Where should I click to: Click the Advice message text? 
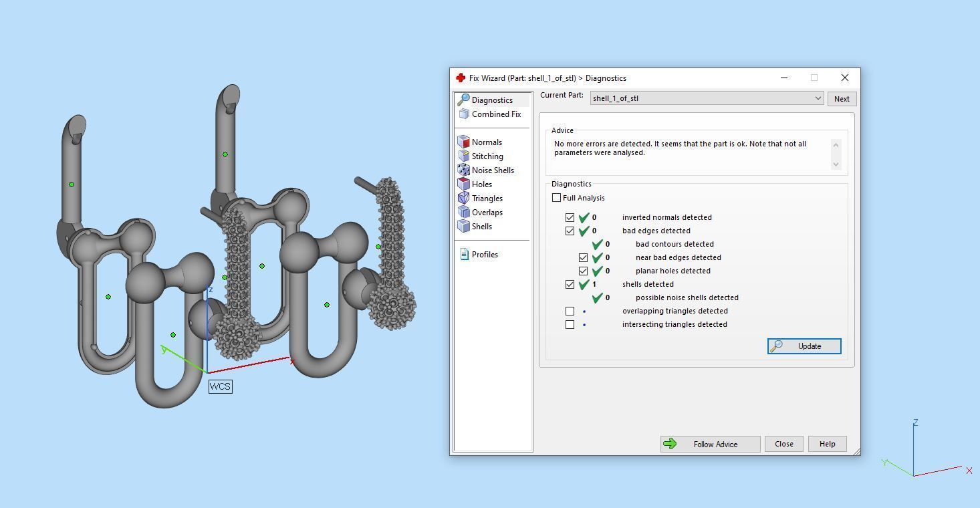pyautogui.click(x=680, y=148)
